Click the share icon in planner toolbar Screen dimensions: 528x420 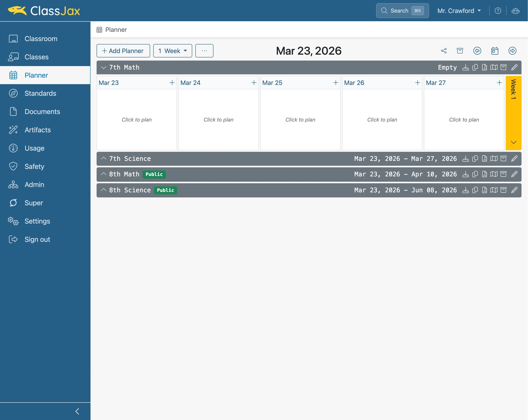[x=444, y=51]
